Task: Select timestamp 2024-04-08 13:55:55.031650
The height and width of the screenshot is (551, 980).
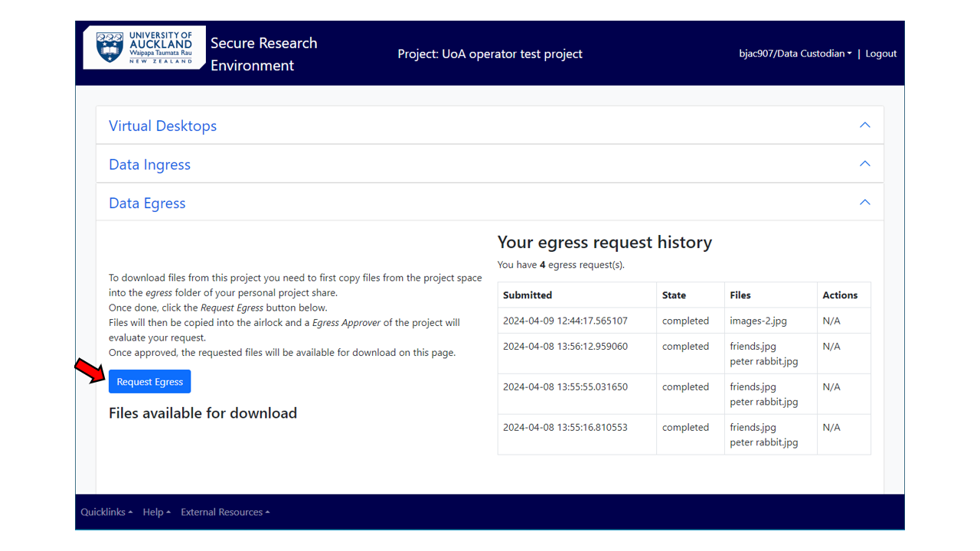Action: point(565,386)
